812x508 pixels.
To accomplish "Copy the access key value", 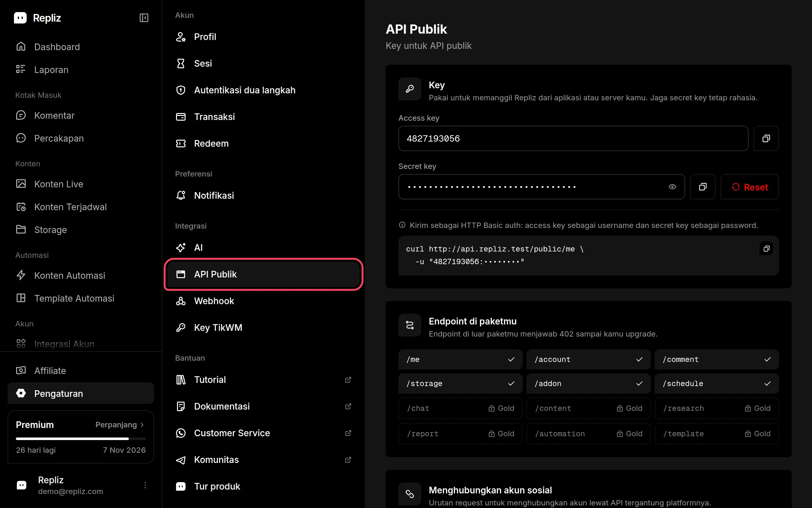I will pos(766,138).
